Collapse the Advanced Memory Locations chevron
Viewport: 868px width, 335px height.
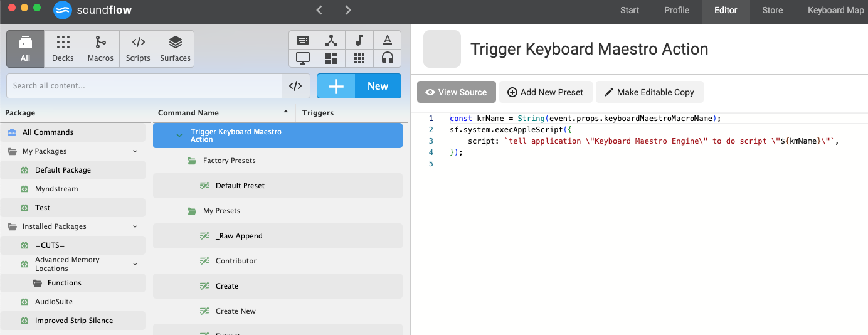pyautogui.click(x=135, y=264)
